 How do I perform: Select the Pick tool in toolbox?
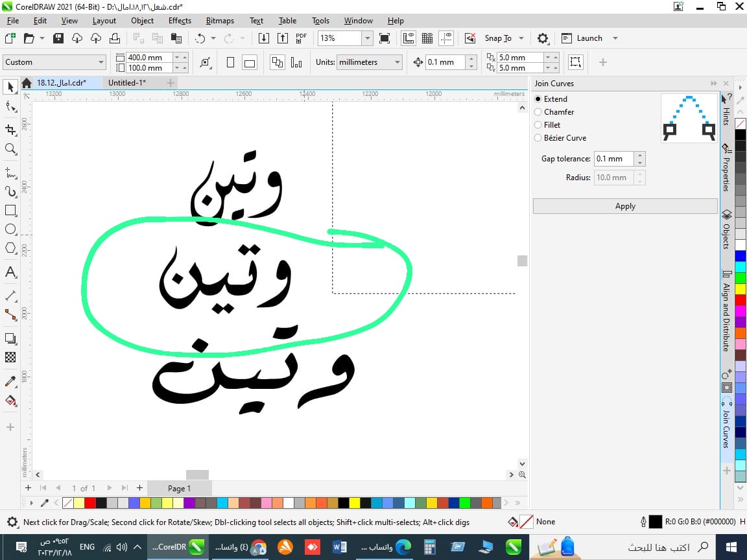(x=10, y=87)
